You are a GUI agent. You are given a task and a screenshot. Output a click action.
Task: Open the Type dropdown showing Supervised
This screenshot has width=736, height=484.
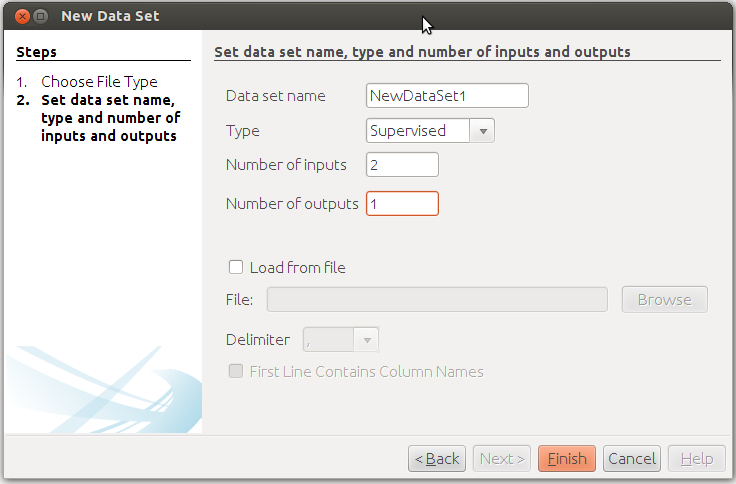click(430, 130)
